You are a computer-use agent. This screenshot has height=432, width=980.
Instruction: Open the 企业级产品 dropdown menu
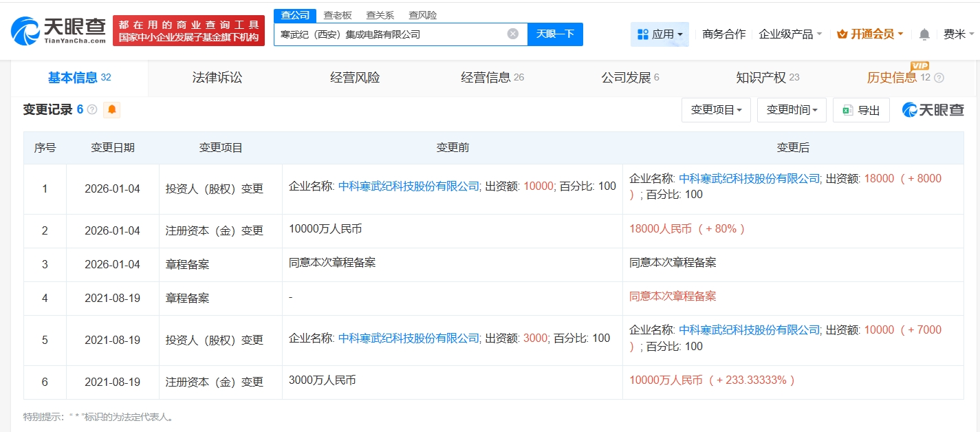pyautogui.click(x=790, y=34)
